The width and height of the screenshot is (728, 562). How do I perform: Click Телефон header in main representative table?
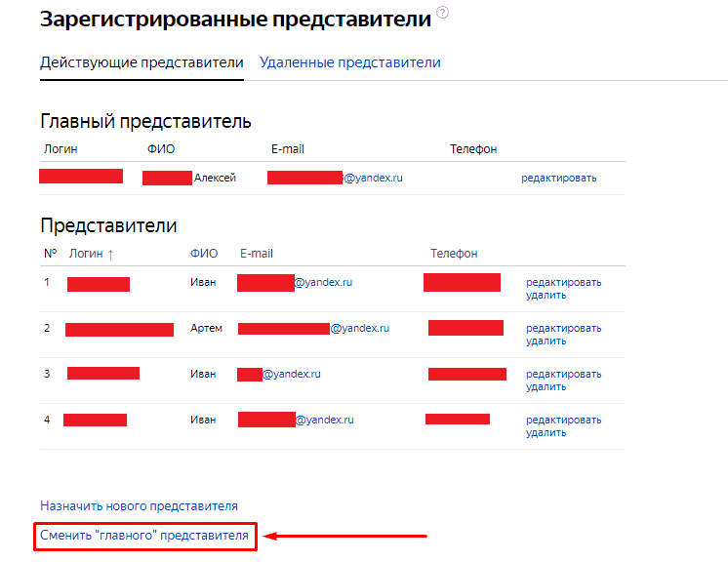(473, 149)
